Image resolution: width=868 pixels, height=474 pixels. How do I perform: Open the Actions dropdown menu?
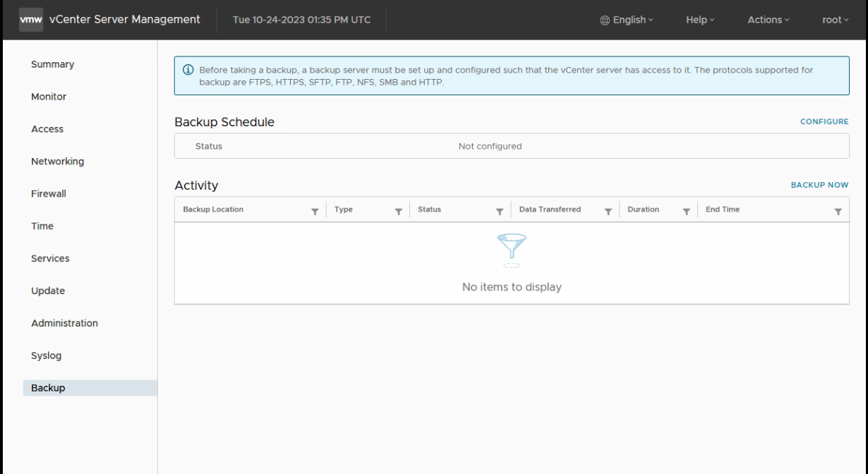[768, 19]
